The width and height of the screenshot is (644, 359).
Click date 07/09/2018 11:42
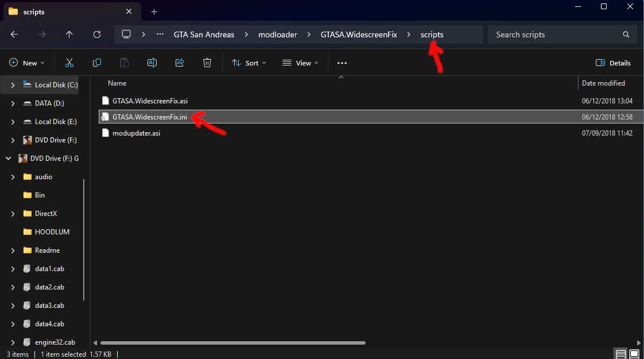tap(607, 133)
